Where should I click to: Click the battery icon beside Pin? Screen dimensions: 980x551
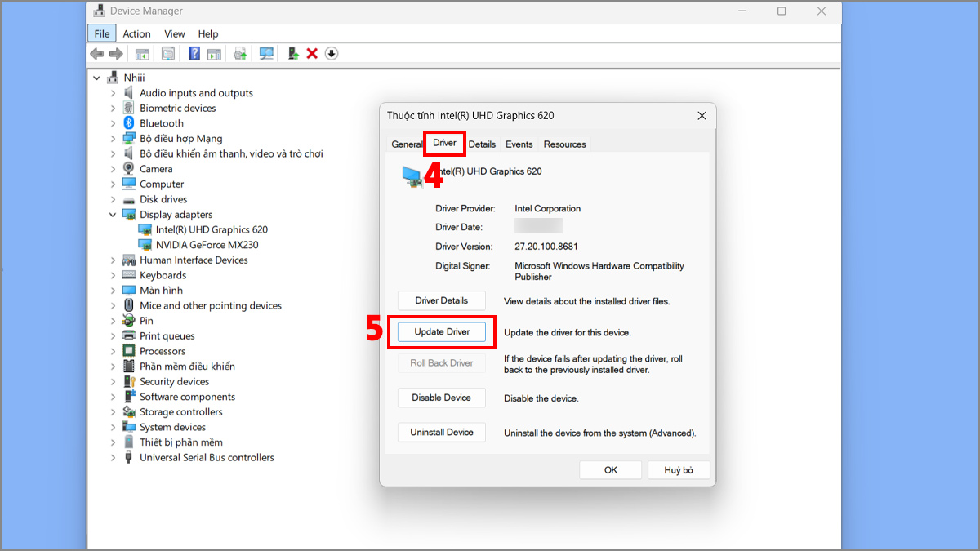pyautogui.click(x=129, y=321)
